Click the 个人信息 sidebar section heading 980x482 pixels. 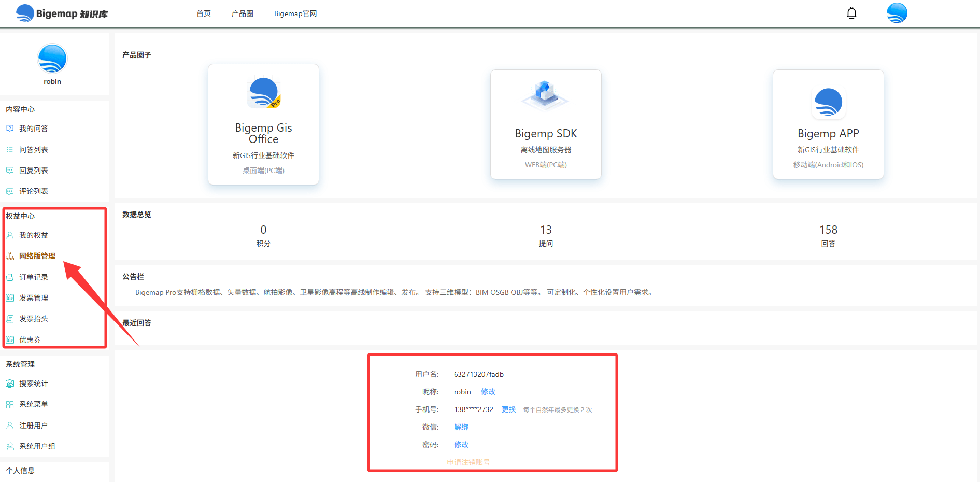[20, 471]
